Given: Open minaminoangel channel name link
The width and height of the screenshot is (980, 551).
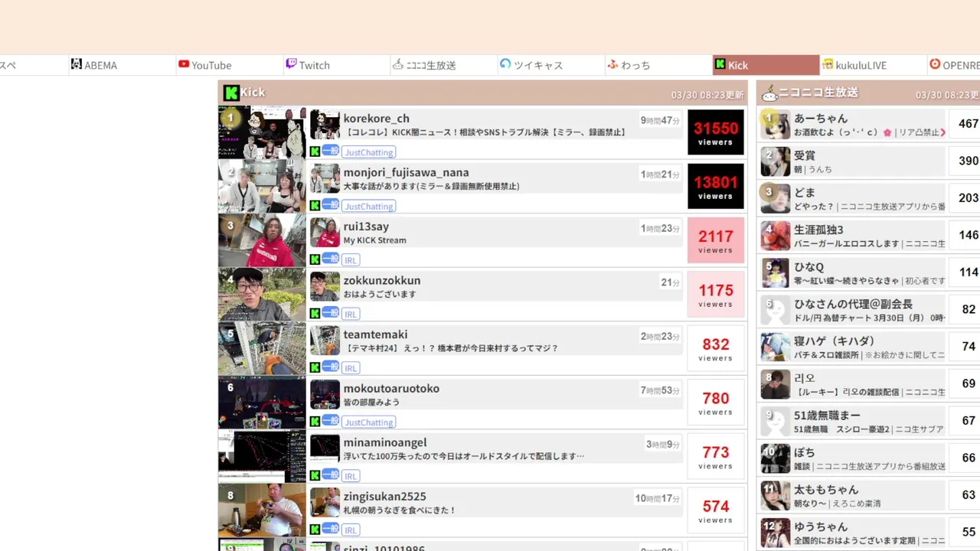Looking at the screenshot, I should (x=385, y=442).
